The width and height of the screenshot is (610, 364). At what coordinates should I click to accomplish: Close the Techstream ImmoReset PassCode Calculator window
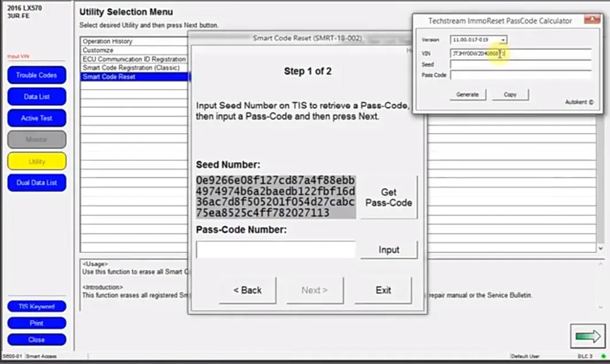(x=592, y=20)
